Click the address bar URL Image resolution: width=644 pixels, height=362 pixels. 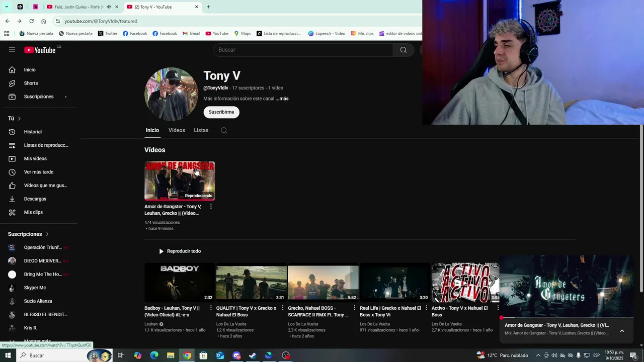[x=101, y=21]
